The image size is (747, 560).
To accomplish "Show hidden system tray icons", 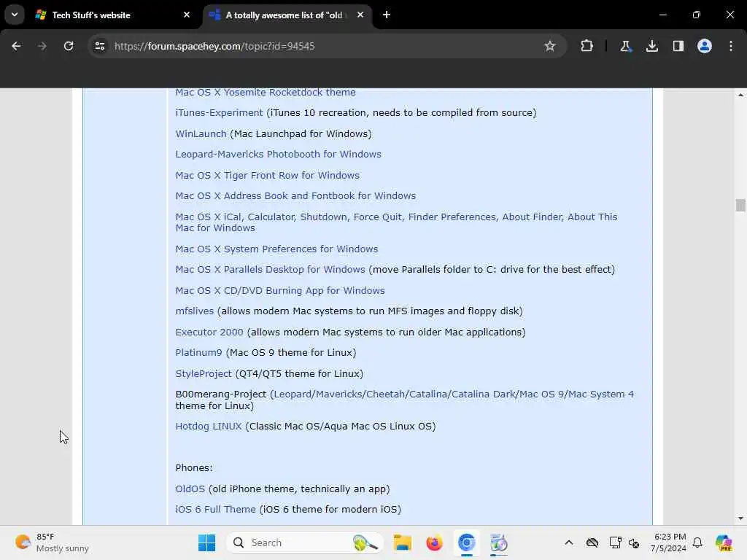I will tap(569, 542).
